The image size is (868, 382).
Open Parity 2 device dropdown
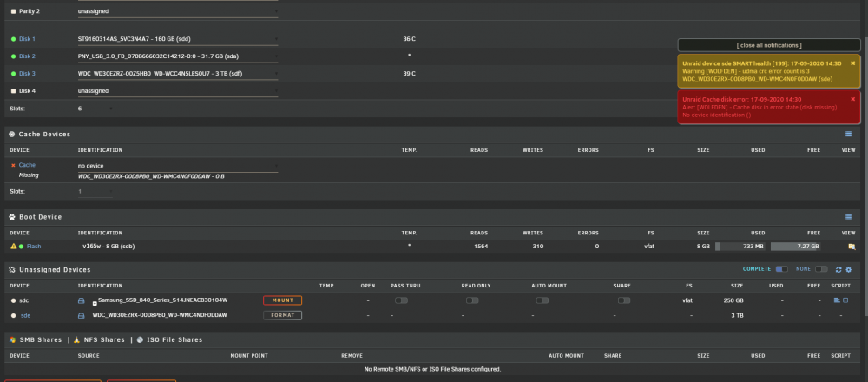178,11
